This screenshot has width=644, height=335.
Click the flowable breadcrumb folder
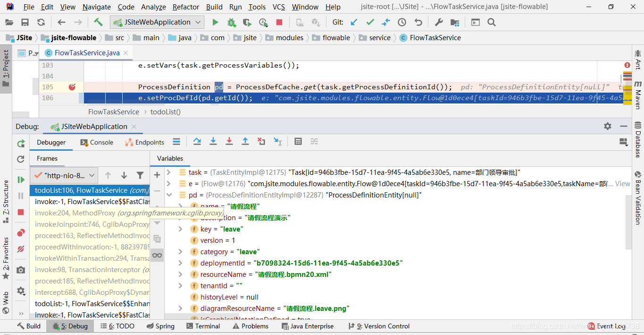tap(331, 38)
